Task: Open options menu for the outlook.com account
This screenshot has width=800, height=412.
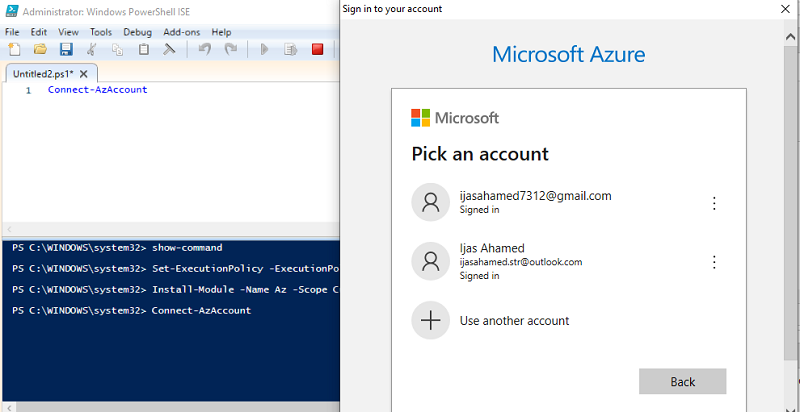Action: 714,262
